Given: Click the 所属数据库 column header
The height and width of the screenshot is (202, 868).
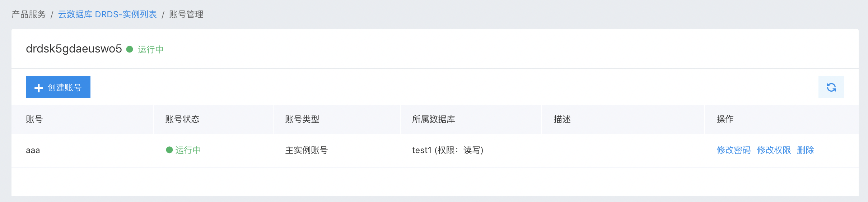Looking at the screenshot, I should point(434,119).
